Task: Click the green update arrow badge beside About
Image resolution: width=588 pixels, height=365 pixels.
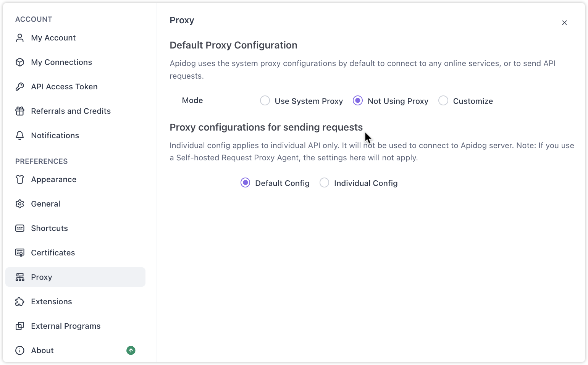Action: click(x=131, y=350)
